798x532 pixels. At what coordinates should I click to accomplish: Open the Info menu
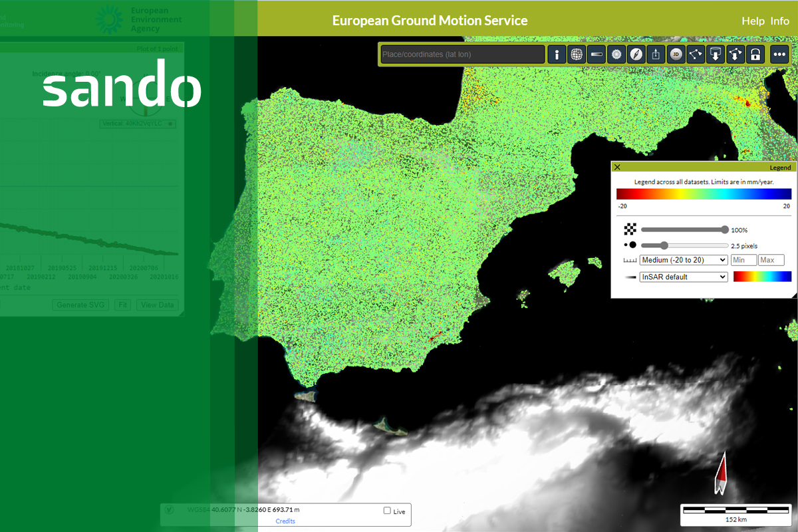click(780, 21)
